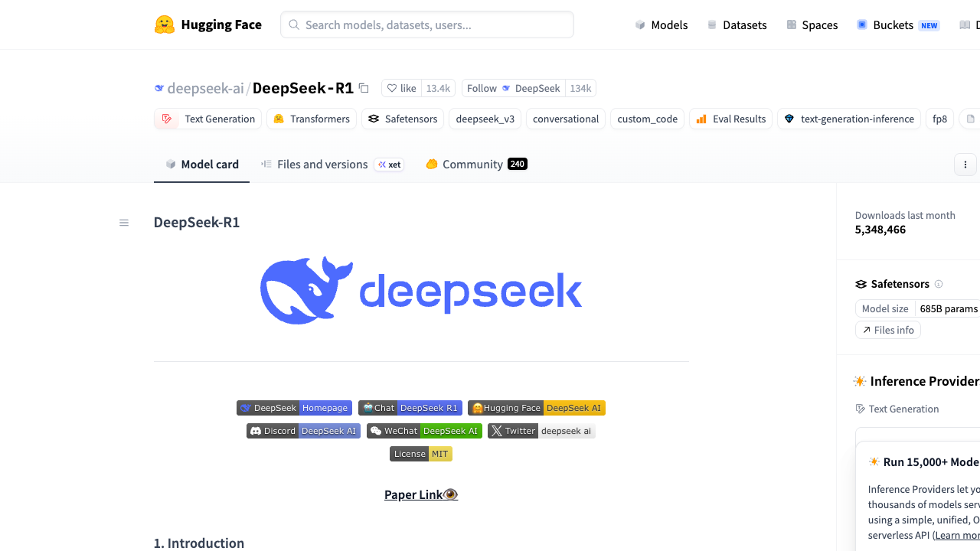Click the Hugging Face emoji logo

[x=165, y=24]
